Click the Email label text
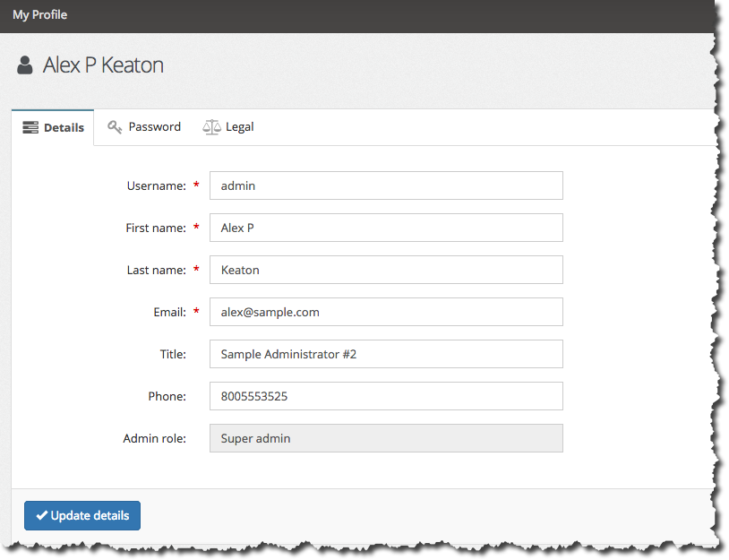The height and width of the screenshot is (560, 729). (169, 312)
